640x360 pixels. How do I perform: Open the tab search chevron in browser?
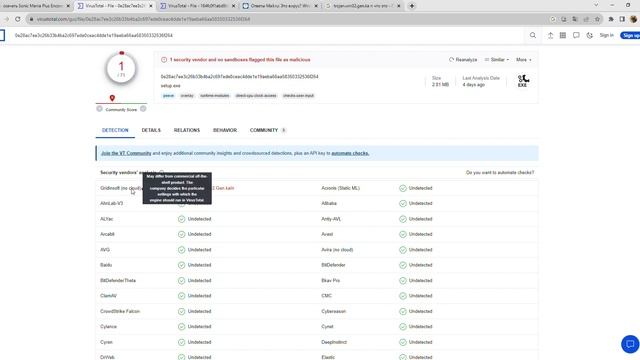[596, 5]
